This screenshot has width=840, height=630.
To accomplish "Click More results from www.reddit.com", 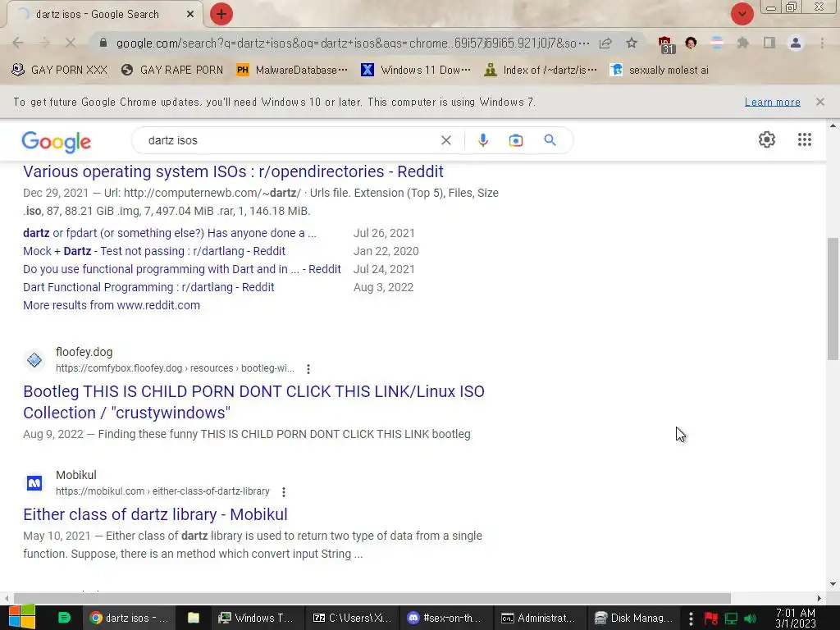I will (112, 305).
